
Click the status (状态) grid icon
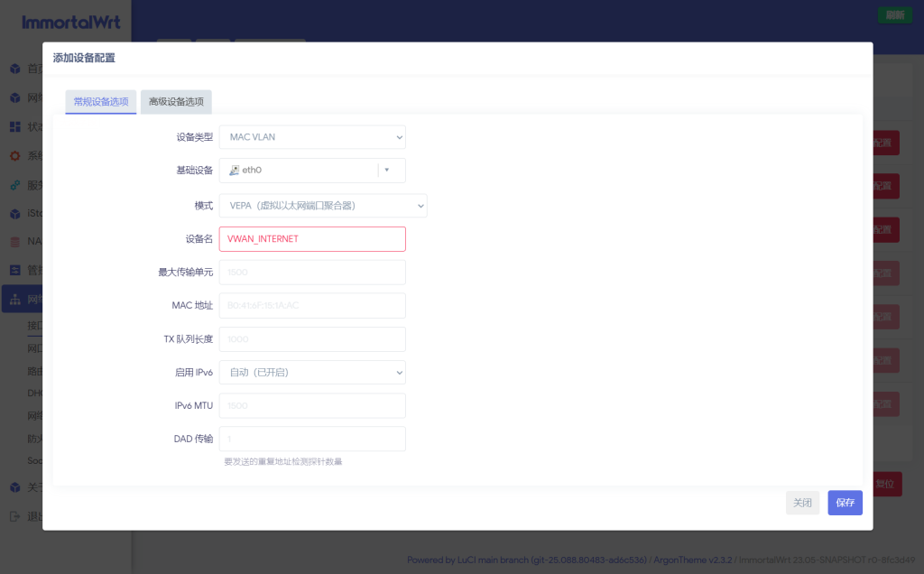(15, 126)
